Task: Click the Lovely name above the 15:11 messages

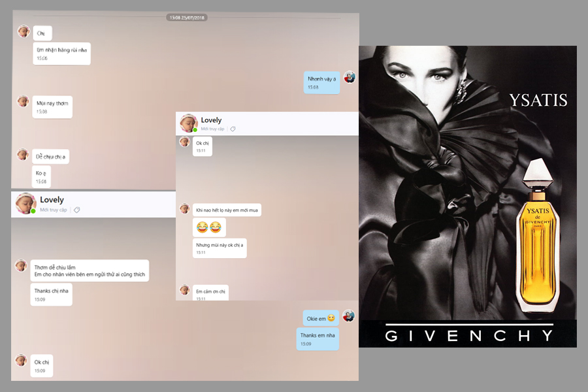Action: pos(211,120)
